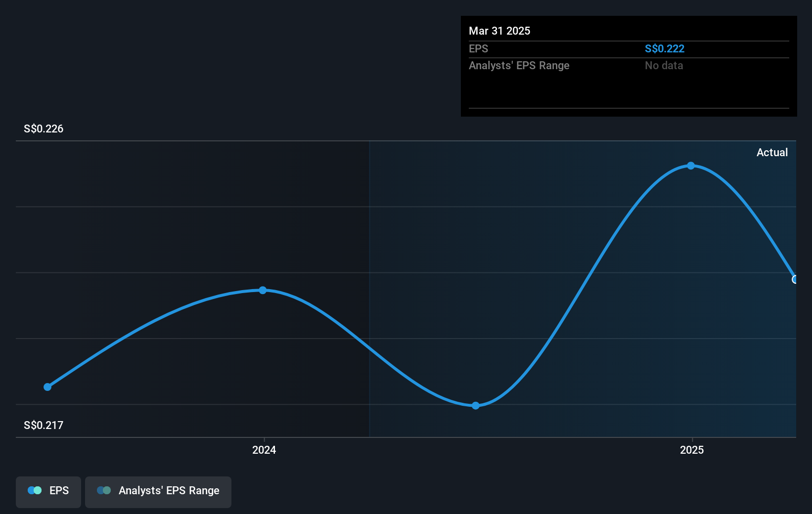Select the lowest EPS data point on curve
Screen dimensions: 812x514
(475, 405)
